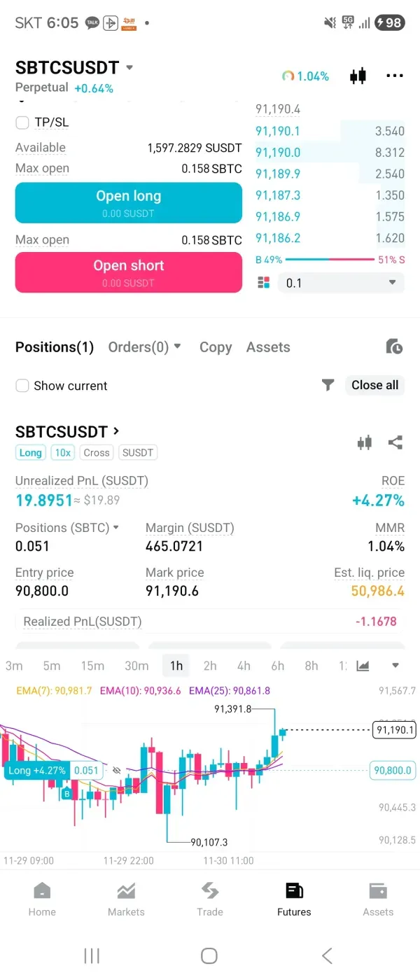Switch to the Copy tab
The image size is (420, 980).
(x=216, y=346)
